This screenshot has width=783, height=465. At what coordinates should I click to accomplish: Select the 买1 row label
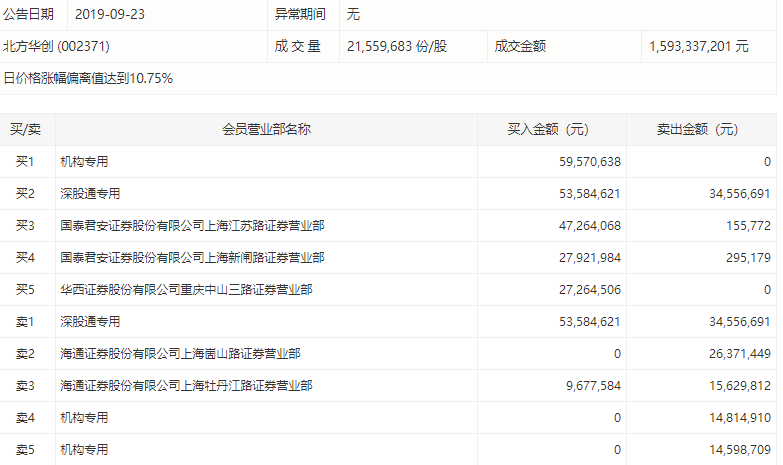[x=25, y=161]
